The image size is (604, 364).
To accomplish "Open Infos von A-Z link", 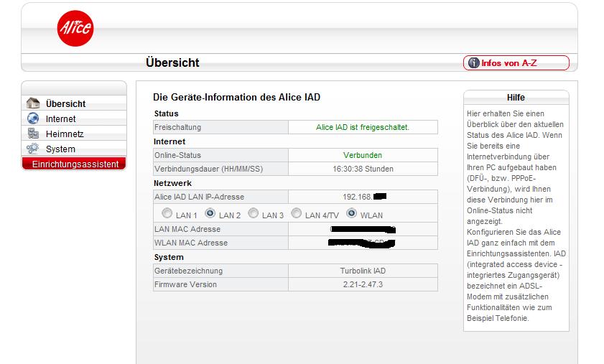I will click(x=508, y=63).
